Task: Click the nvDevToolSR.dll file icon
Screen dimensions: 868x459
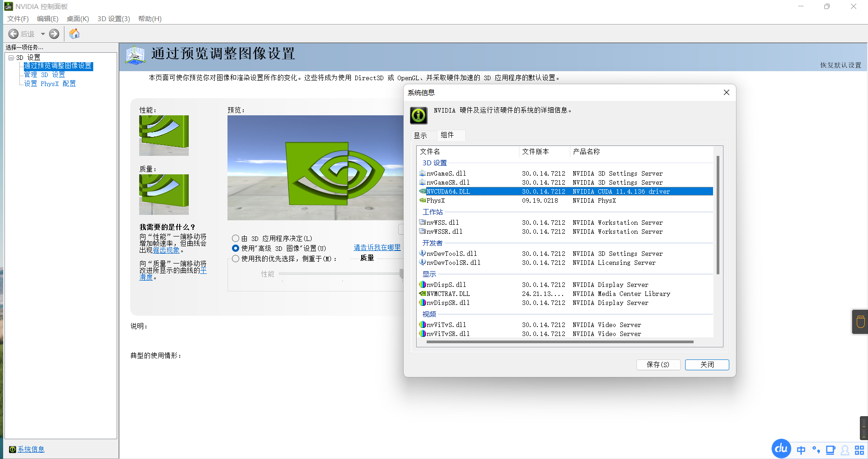Action: point(423,262)
